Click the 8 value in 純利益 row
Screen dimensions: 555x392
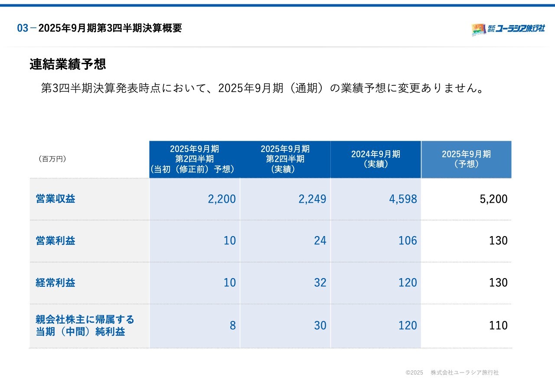coord(233,326)
